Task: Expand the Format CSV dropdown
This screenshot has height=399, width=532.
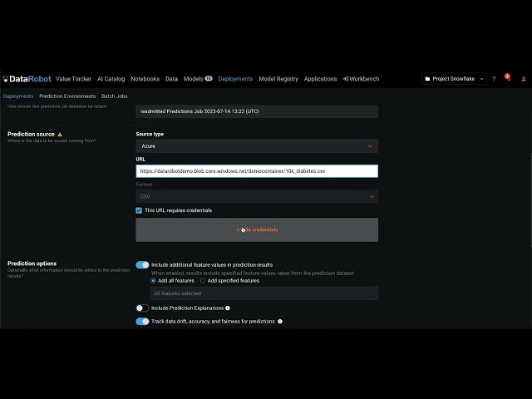Action: [256, 196]
